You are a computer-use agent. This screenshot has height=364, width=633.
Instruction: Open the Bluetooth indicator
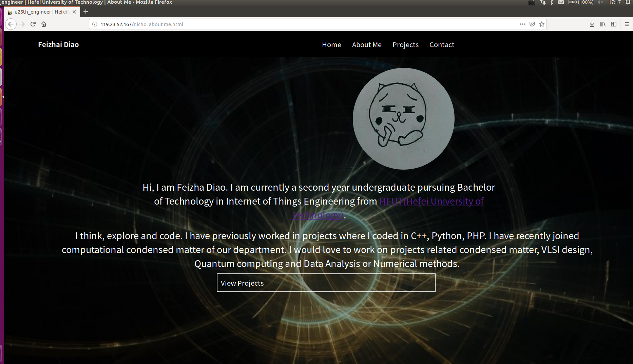(x=552, y=2)
